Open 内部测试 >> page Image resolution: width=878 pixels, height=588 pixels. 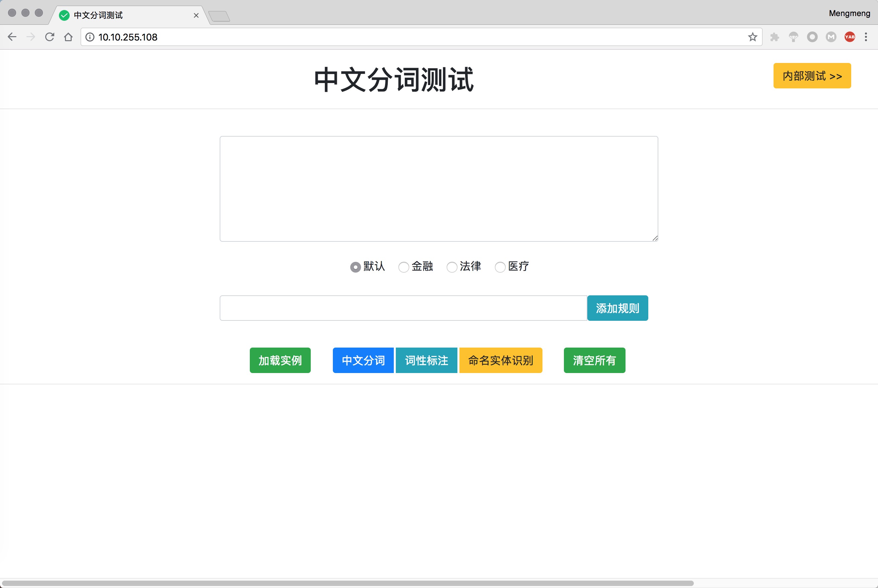(812, 76)
